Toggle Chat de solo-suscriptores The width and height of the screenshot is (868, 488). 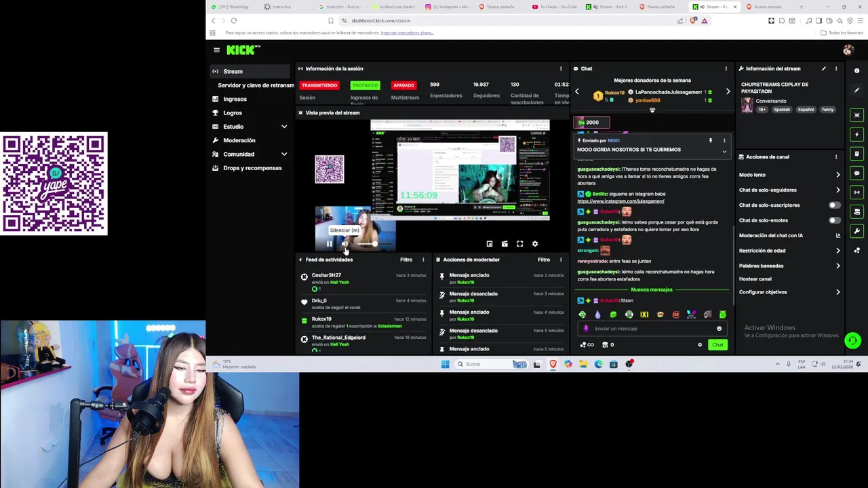pyautogui.click(x=834, y=205)
